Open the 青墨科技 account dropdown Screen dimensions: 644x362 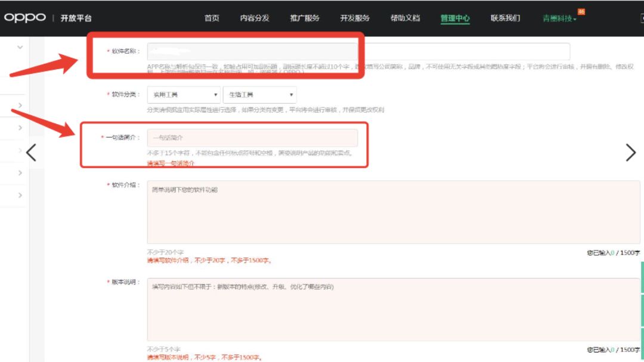coord(559,18)
